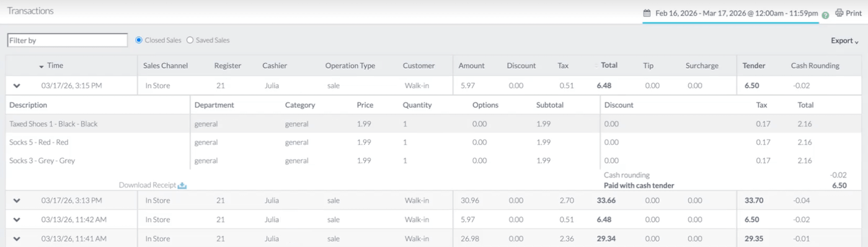Click the 33.70 tender value
The image size is (868, 247).
[754, 201]
